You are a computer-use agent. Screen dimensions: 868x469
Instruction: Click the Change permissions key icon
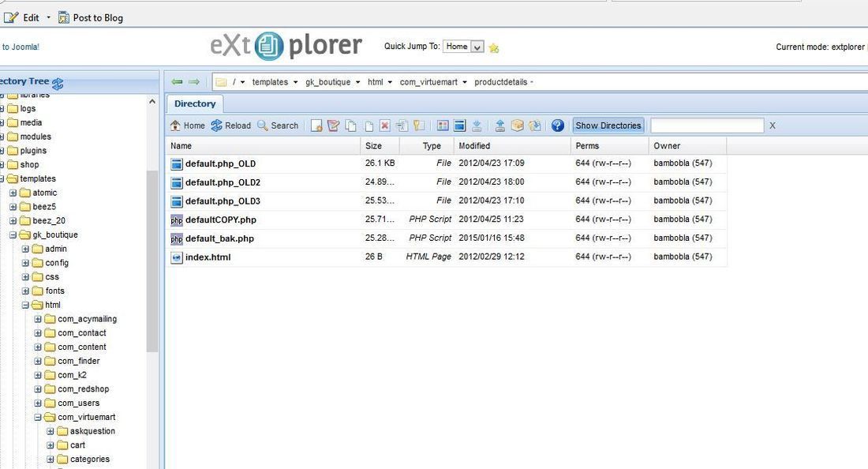coord(419,126)
